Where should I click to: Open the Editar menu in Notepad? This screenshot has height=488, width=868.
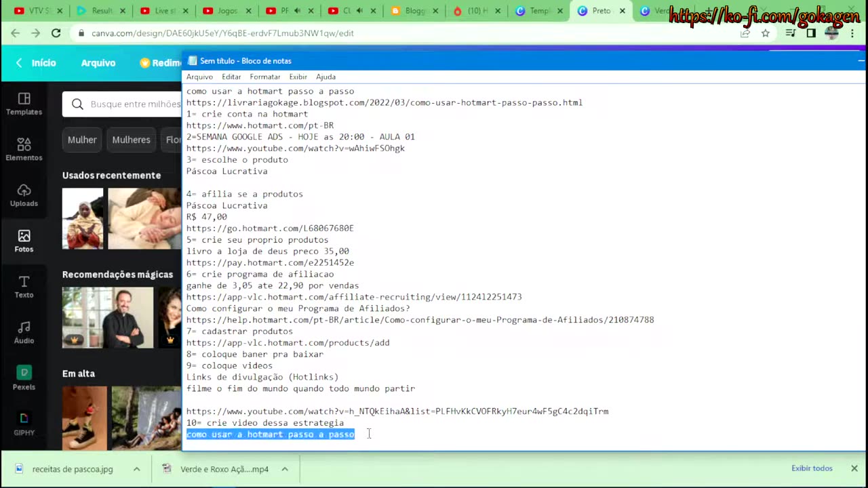(x=231, y=77)
